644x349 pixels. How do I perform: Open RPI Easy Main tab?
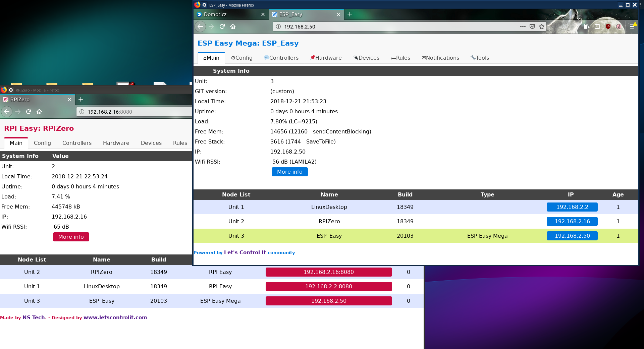point(16,143)
